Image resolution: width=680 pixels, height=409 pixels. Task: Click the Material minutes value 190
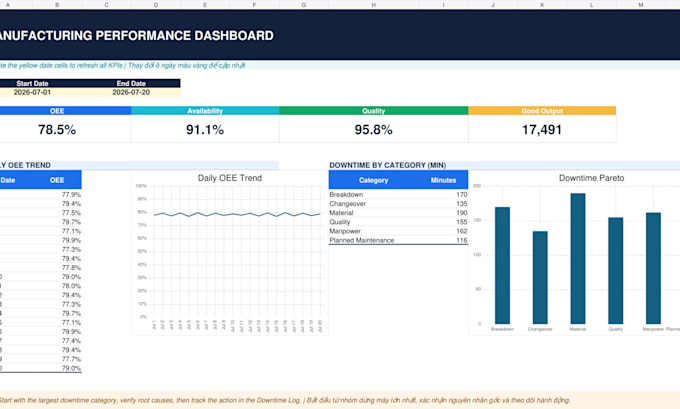coord(461,213)
